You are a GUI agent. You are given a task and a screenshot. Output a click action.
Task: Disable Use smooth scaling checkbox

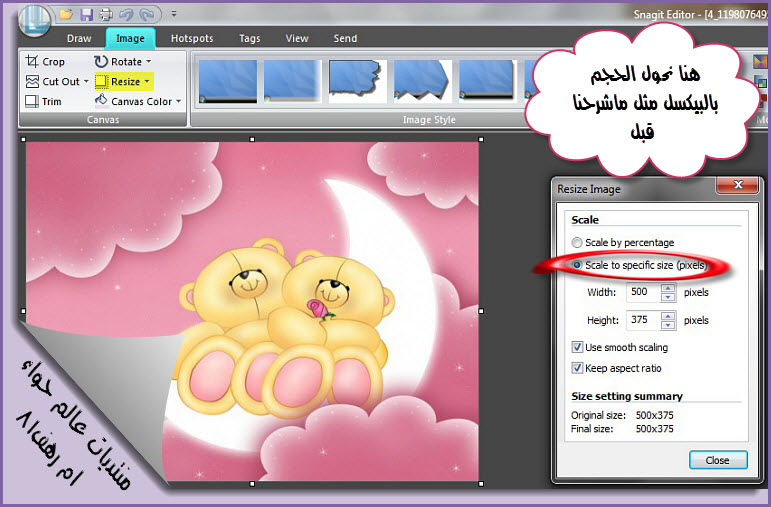(577, 347)
